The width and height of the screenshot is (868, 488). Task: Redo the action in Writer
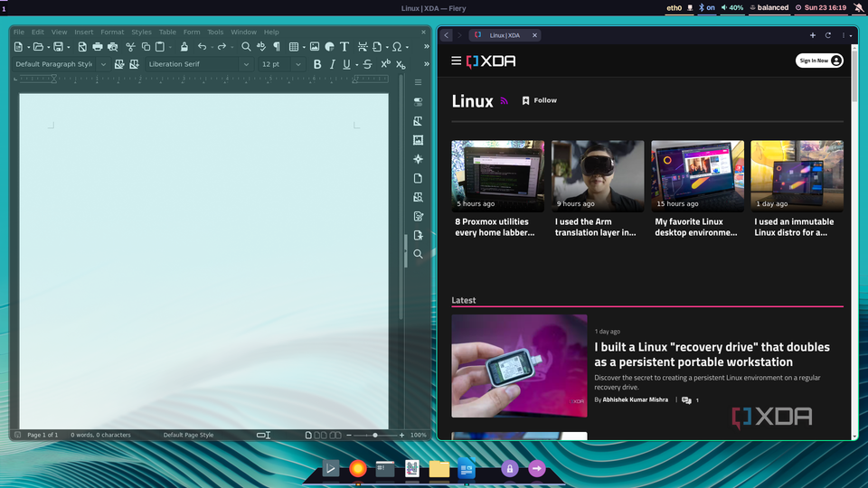click(x=222, y=47)
